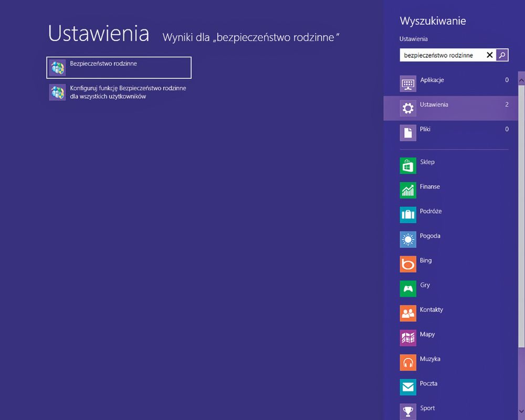
Task: Click the Aplikacje result count 0
Action: pos(507,80)
